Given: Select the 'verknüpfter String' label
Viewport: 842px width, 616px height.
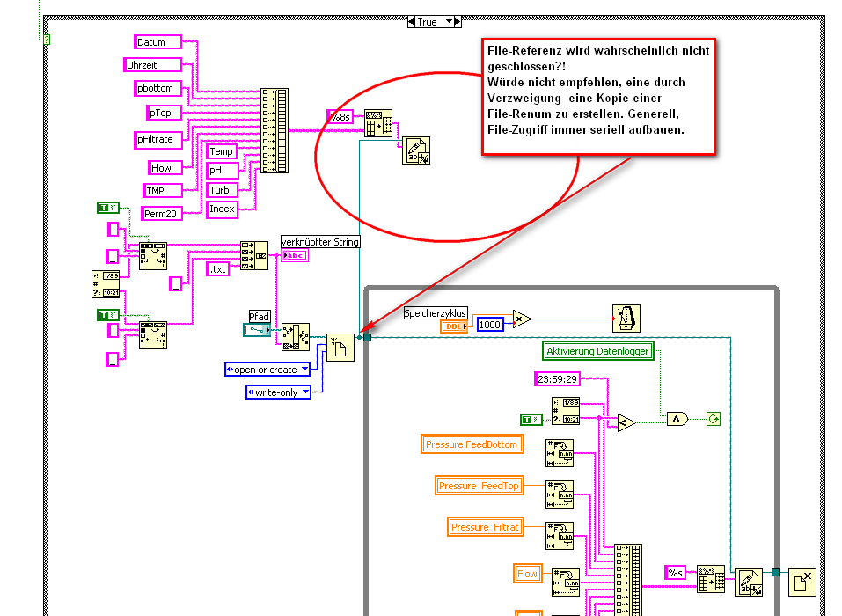Looking at the screenshot, I should pyautogui.click(x=320, y=242).
